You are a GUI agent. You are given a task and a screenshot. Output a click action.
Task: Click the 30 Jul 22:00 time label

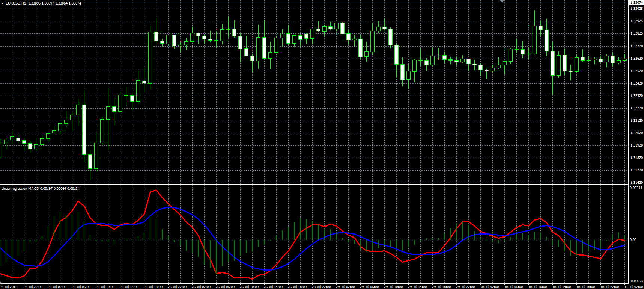[x=609, y=287]
